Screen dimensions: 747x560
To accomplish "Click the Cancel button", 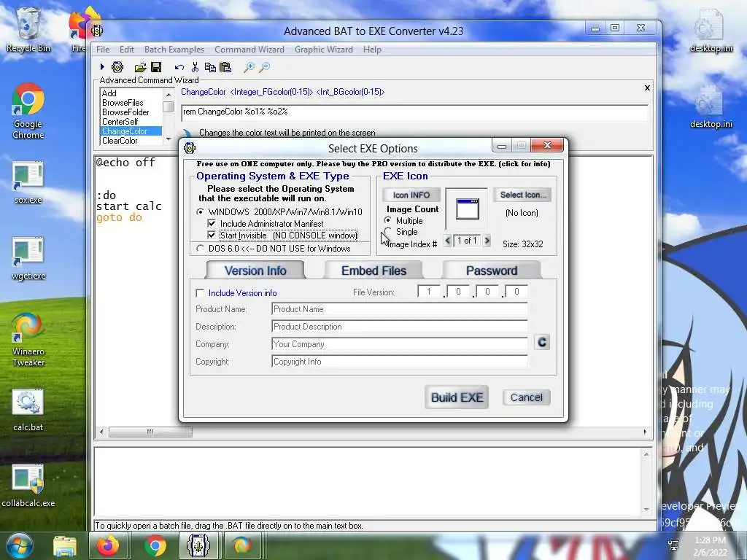I will 527,397.
